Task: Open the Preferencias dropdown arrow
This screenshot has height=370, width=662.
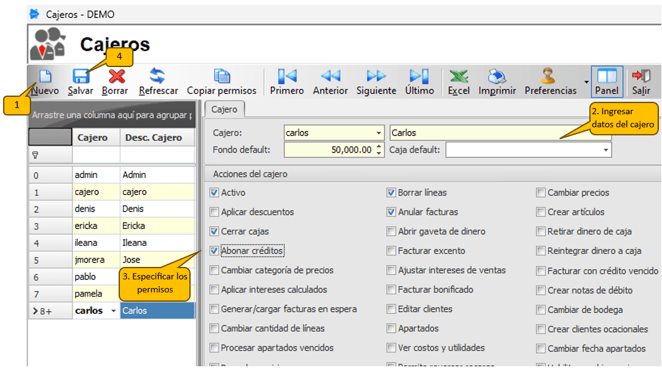Action: click(x=586, y=82)
